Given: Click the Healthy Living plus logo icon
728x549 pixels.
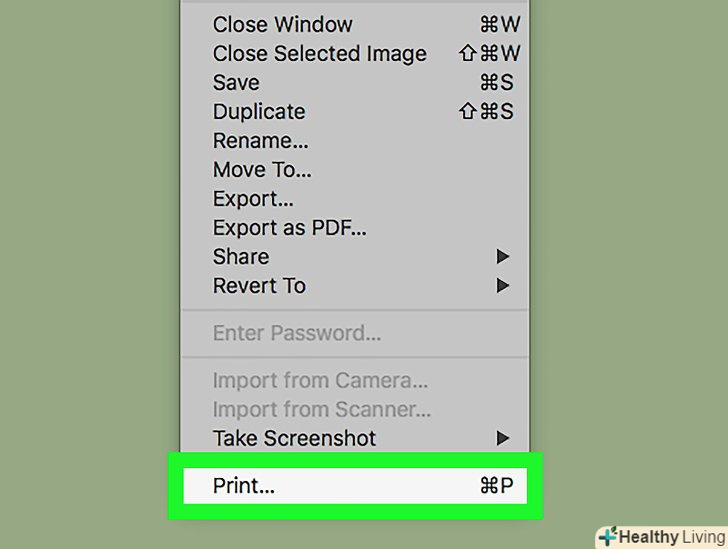Looking at the screenshot, I should [x=608, y=537].
